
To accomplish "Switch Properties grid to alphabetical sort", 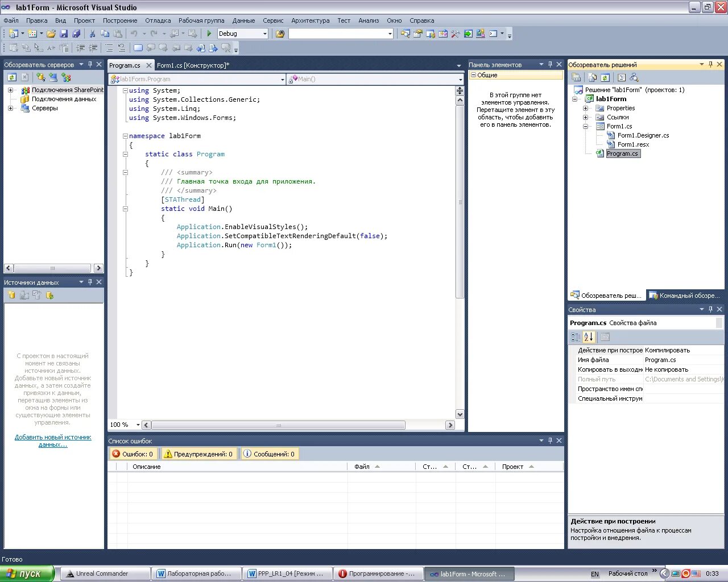I will click(589, 337).
